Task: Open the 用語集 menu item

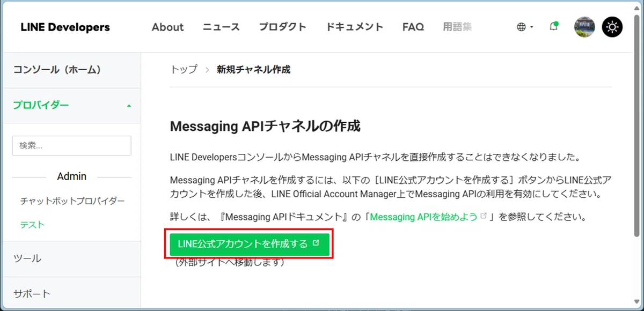Action: [458, 27]
